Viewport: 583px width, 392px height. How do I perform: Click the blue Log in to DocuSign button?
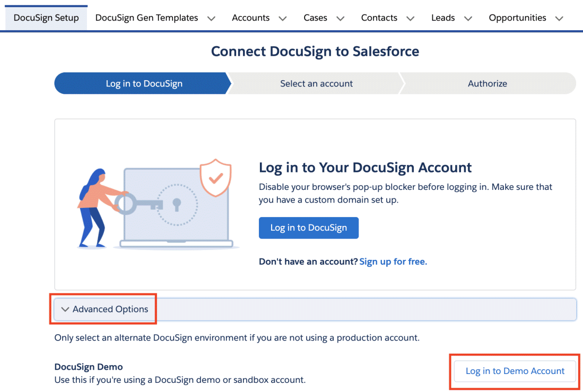pos(309,228)
